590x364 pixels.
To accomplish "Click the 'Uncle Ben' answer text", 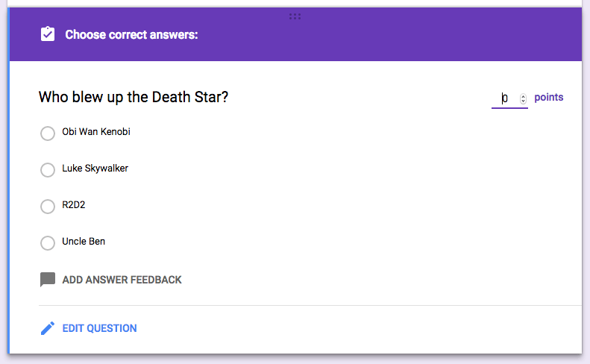I will pyautogui.click(x=84, y=242).
